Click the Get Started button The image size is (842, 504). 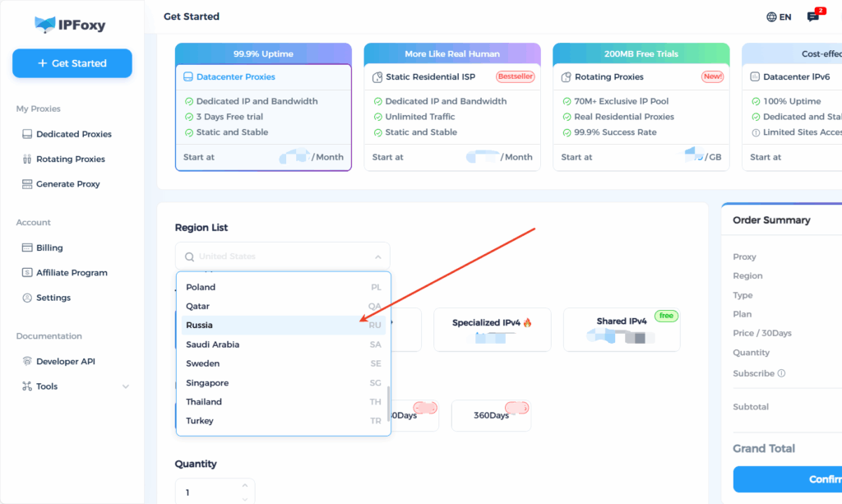(x=72, y=63)
